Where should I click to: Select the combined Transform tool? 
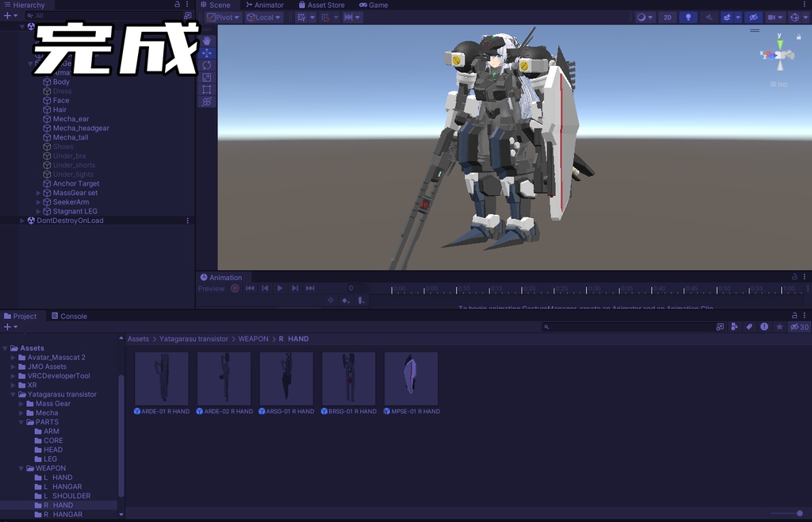pyautogui.click(x=207, y=102)
